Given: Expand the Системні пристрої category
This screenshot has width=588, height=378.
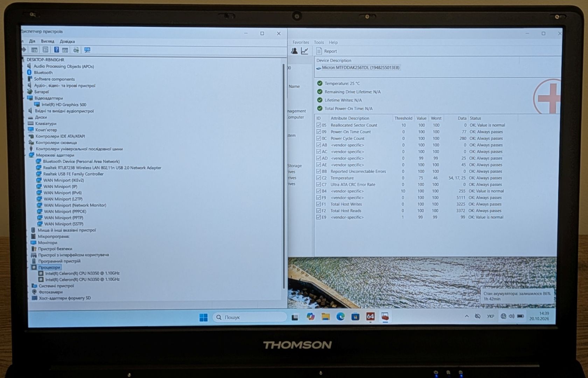Looking at the screenshot, I should coord(29,286).
